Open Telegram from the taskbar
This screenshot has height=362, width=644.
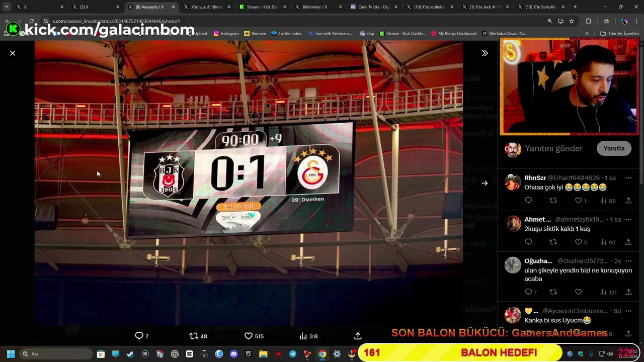coord(293,354)
